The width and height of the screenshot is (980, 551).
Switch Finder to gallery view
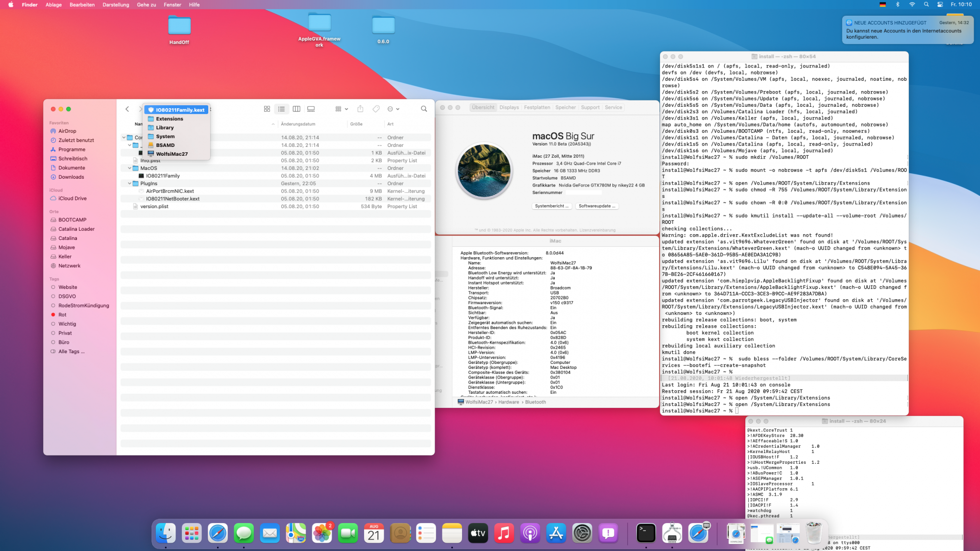(x=311, y=109)
